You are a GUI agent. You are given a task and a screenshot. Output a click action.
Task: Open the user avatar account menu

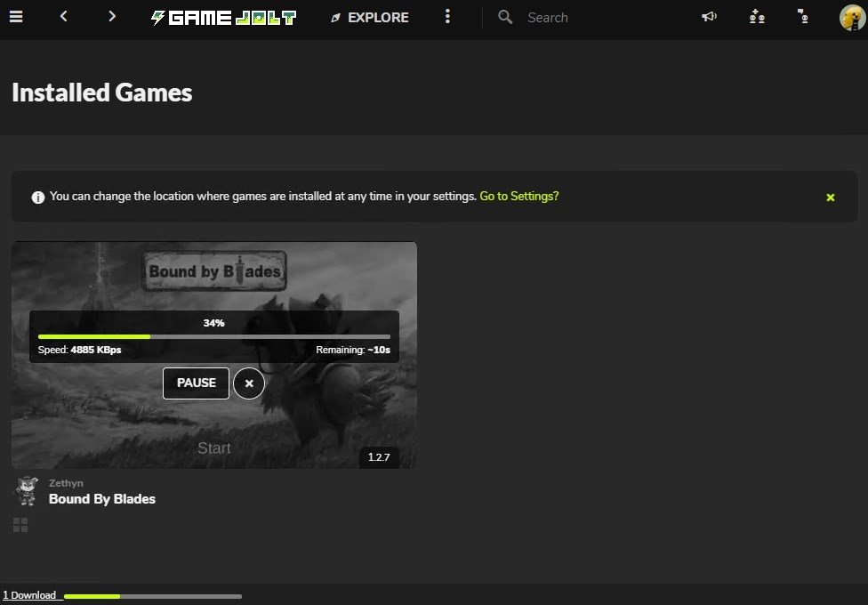(x=852, y=18)
